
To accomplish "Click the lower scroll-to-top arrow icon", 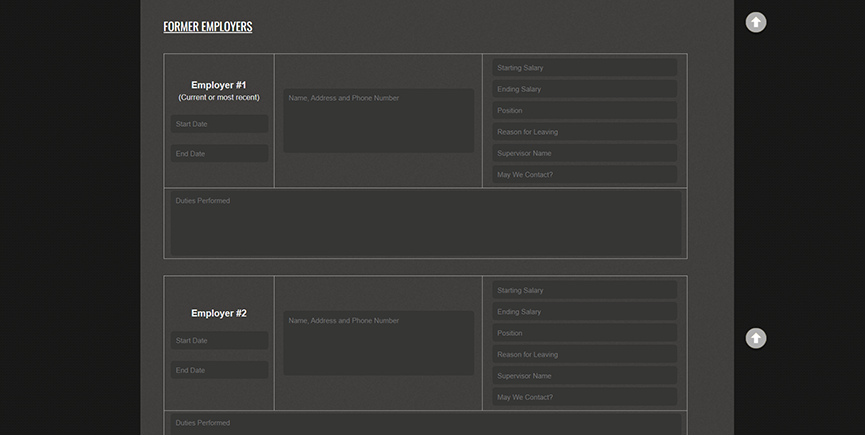I will [x=756, y=338].
